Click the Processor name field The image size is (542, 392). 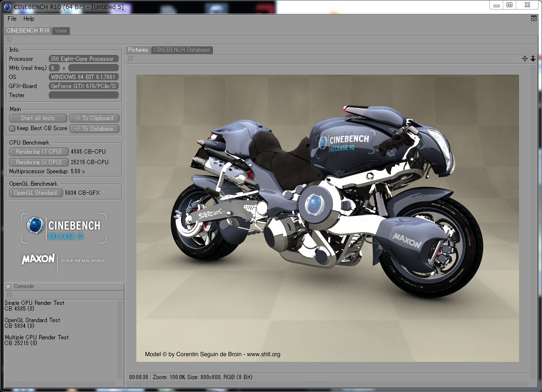[84, 59]
